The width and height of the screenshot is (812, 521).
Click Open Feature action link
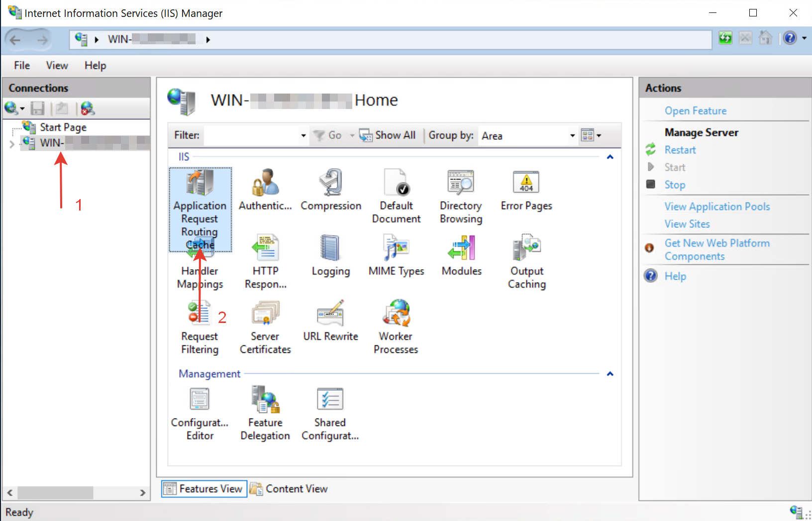695,110
